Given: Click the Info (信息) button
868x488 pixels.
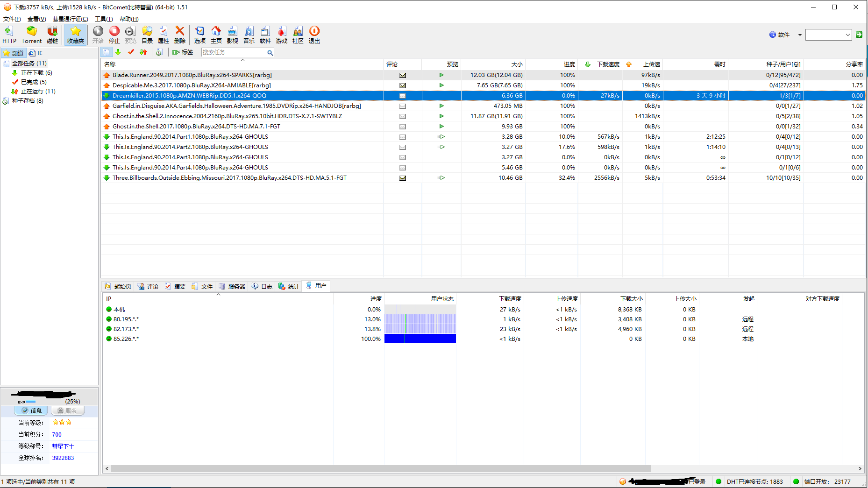Looking at the screenshot, I should (31, 410).
